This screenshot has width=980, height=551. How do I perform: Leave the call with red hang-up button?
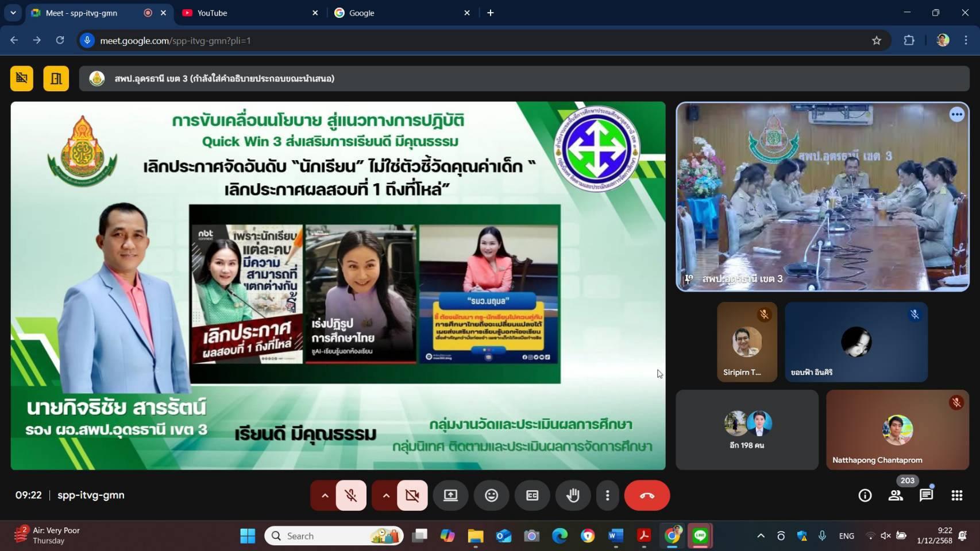pyautogui.click(x=647, y=495)
